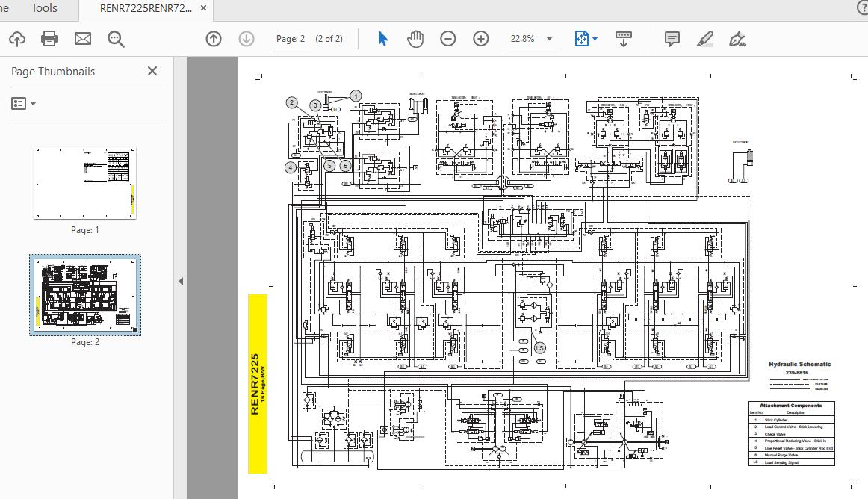The height and width of the screenshot is (499, 868).
Task: Select the RENR7225 document tab
Action: click(146, 8)
